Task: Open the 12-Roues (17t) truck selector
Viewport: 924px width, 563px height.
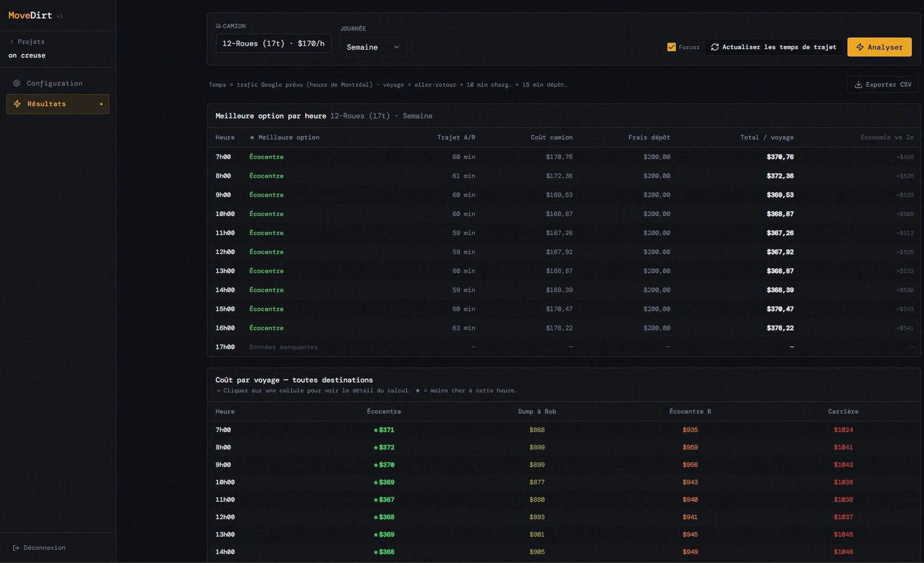Action: point(274,43)
